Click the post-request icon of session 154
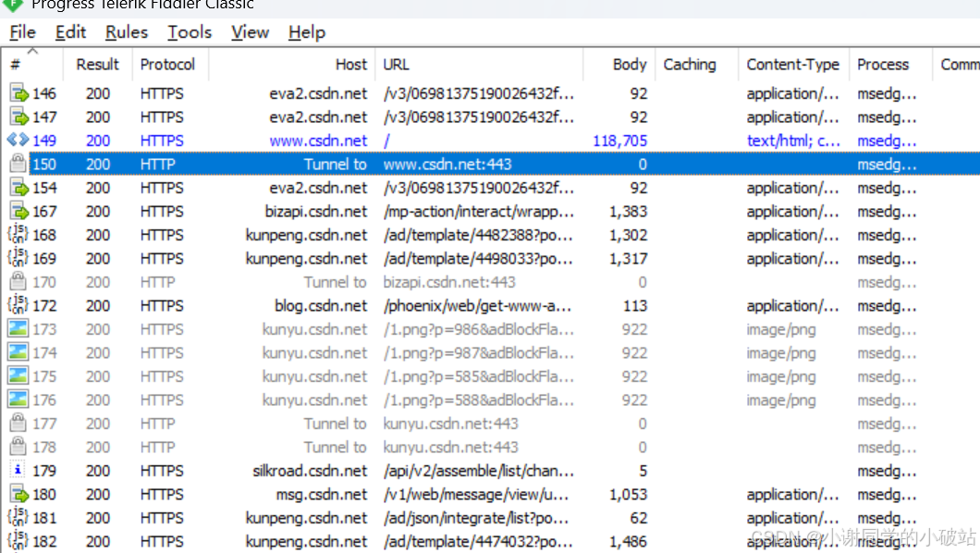The width and height of the screenshot is (980, 553). (18, 188)
